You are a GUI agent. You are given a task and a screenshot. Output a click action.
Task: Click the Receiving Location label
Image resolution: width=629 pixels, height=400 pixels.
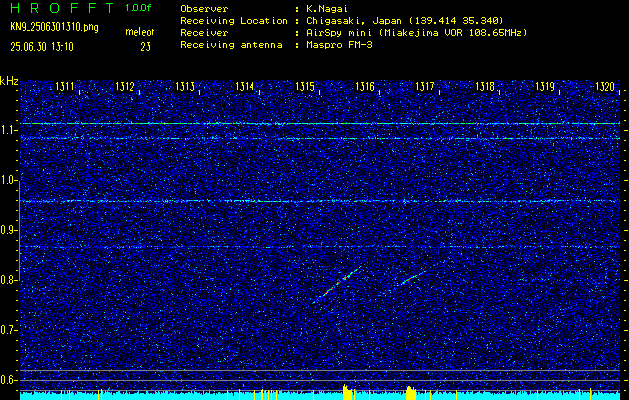234,21
